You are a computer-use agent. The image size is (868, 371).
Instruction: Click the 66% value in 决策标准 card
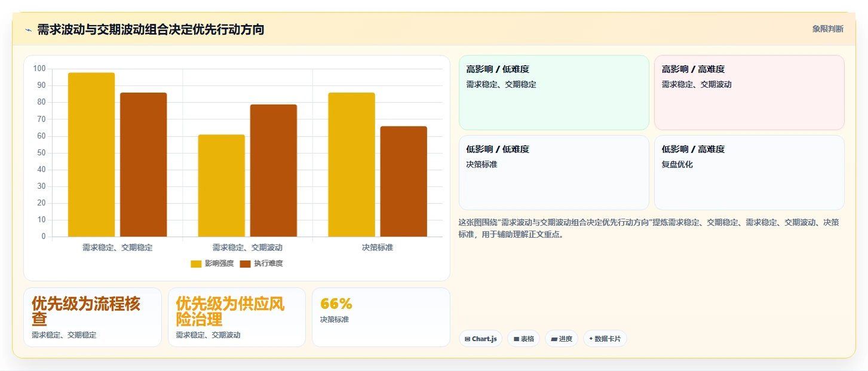[336, 303]
